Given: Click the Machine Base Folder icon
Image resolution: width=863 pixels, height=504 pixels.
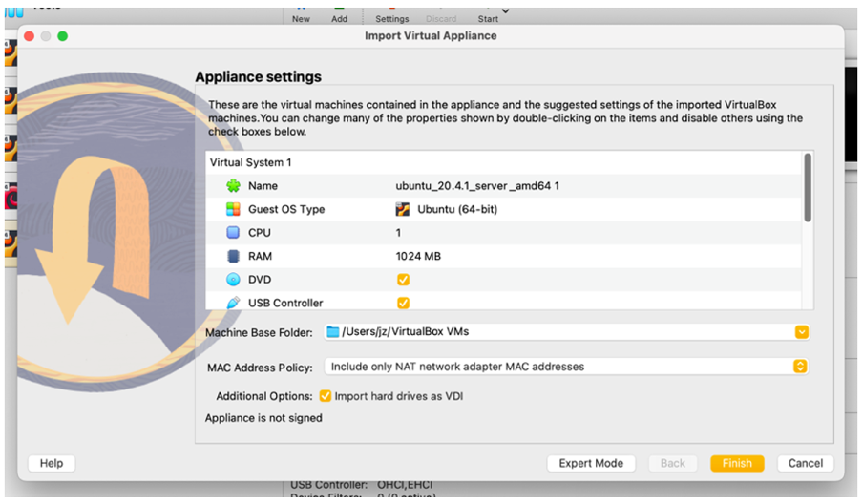Looking at the screenshot, I should pyautogui.click(x=332, y=332).
